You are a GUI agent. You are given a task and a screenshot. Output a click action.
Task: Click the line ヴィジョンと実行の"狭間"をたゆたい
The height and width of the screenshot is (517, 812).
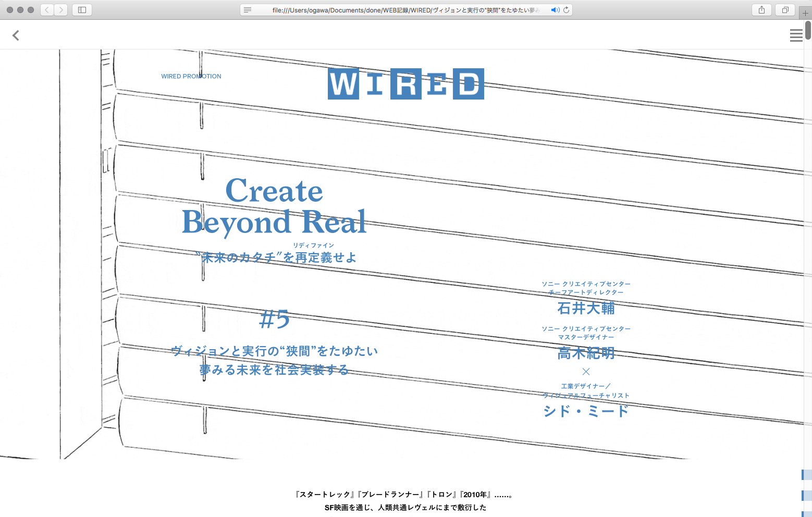[274, 351]
